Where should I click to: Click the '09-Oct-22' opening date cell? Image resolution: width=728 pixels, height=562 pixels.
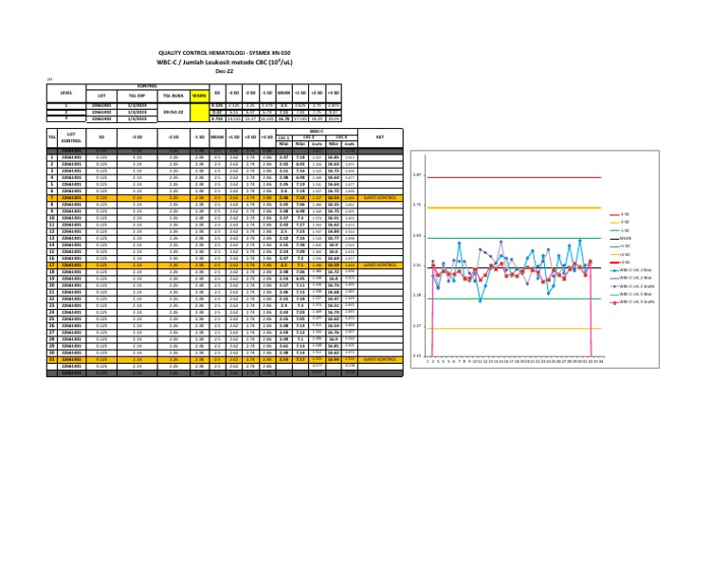[x=173, y=113]
